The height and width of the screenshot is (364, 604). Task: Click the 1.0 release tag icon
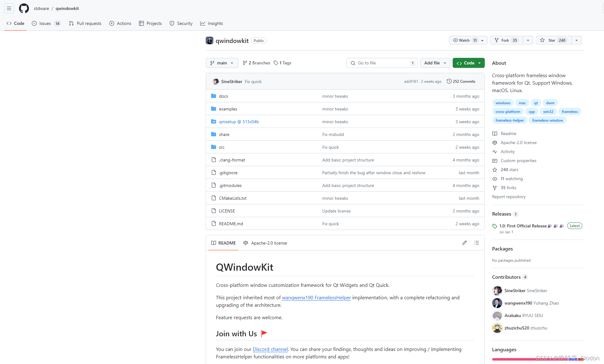(495, 226)
